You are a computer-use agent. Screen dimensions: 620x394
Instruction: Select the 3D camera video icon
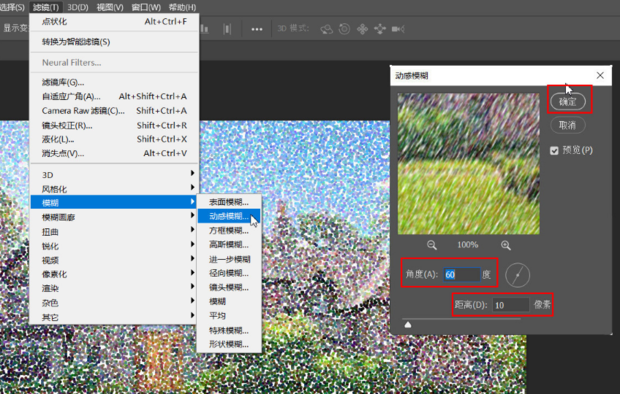[x=398, y=29]
